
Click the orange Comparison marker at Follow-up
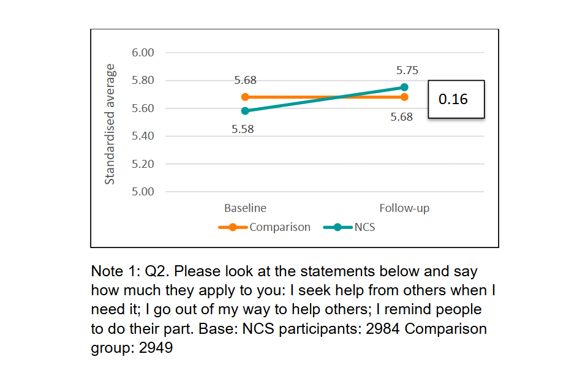(x=404, y=97)
